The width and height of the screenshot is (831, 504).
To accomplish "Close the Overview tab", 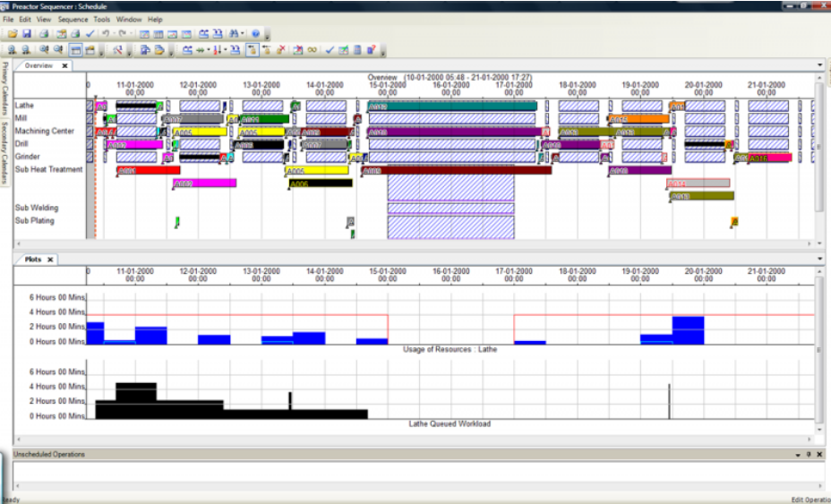I will point(64,65).
